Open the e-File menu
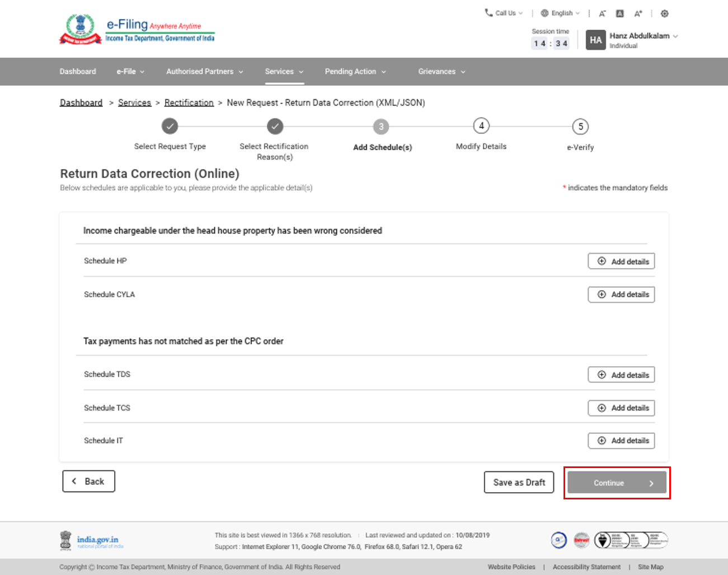This screenshot has height=575, width=728. point(130,72)
